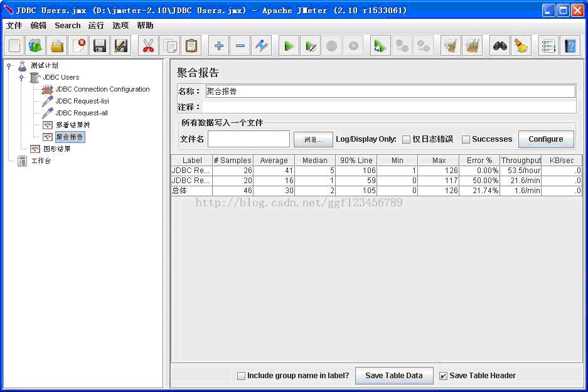The image size is (588, 392).
Task: Clear results with the Clear icon
Action: [451, 46]
